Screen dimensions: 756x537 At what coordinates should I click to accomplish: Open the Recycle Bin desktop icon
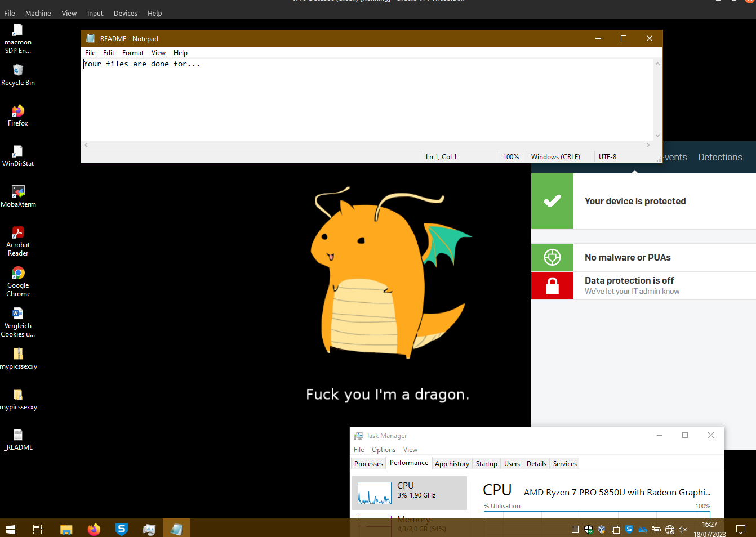coord(18,75)
